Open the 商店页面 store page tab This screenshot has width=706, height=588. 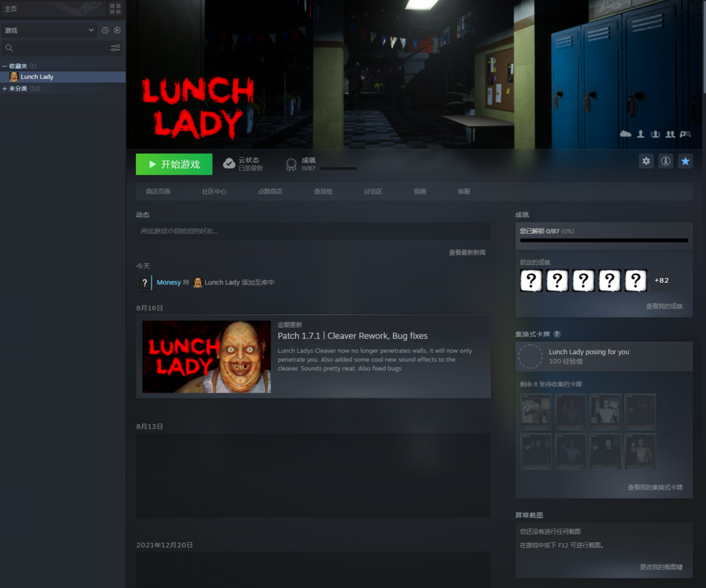pos(158,191)
